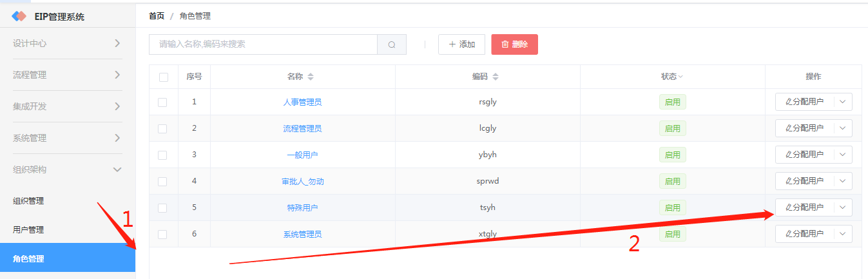Focus the name or code search field
This screenshot has height=279, width=868.
(263, 44)
